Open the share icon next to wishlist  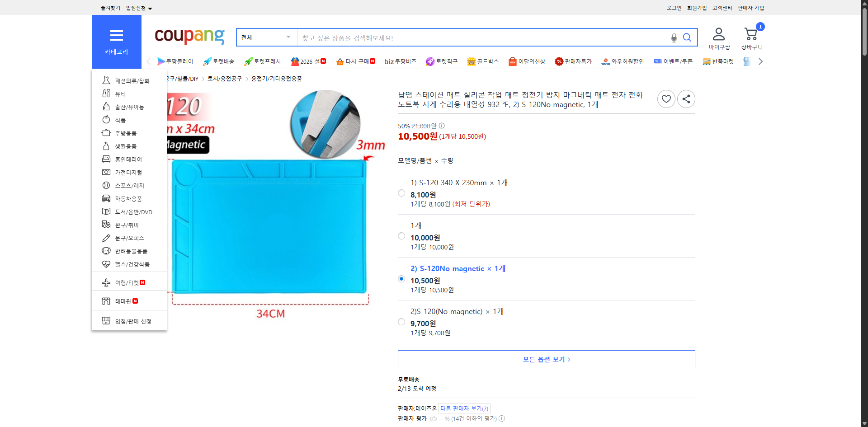coord(686,99)
